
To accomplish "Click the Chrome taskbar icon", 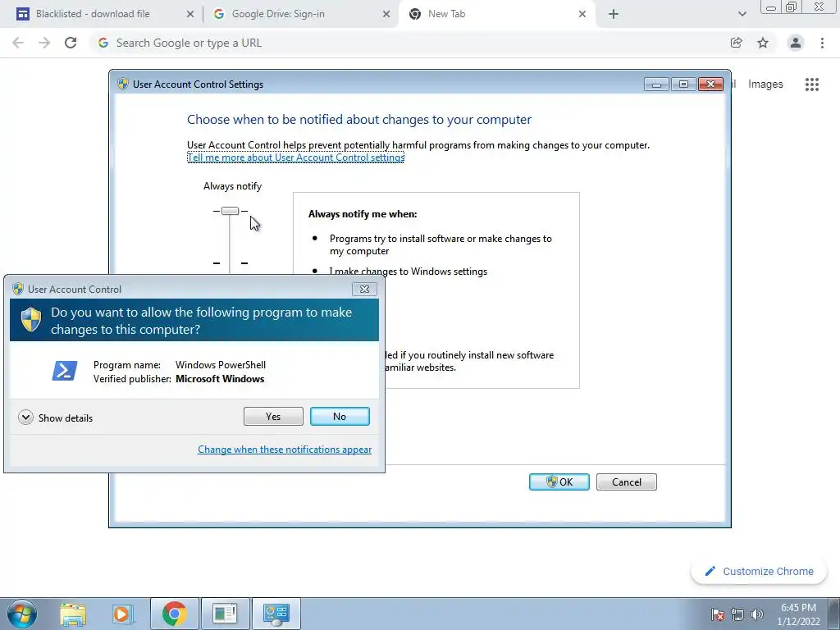I will point(174,614).
